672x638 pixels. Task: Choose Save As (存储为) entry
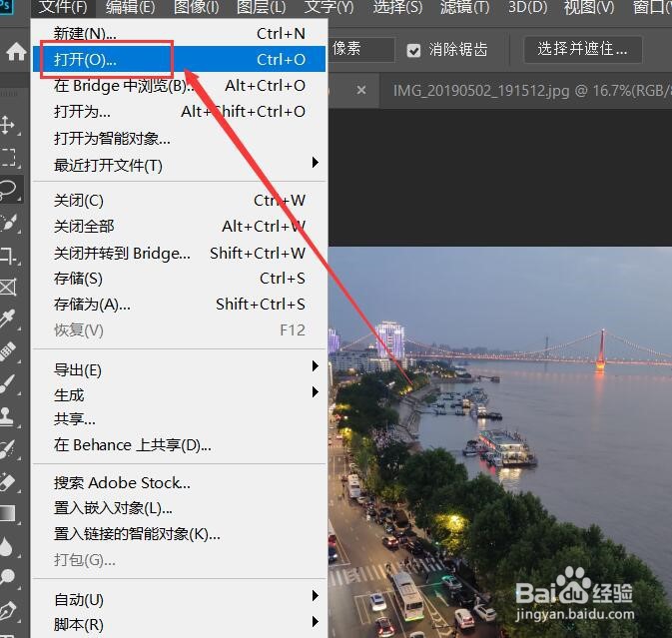(179, 305)
